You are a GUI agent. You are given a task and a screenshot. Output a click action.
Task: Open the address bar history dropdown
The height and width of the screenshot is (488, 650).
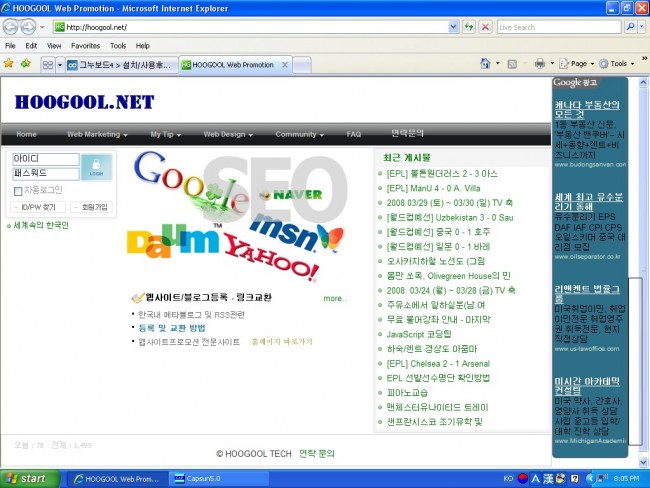[x=453, y=27]
